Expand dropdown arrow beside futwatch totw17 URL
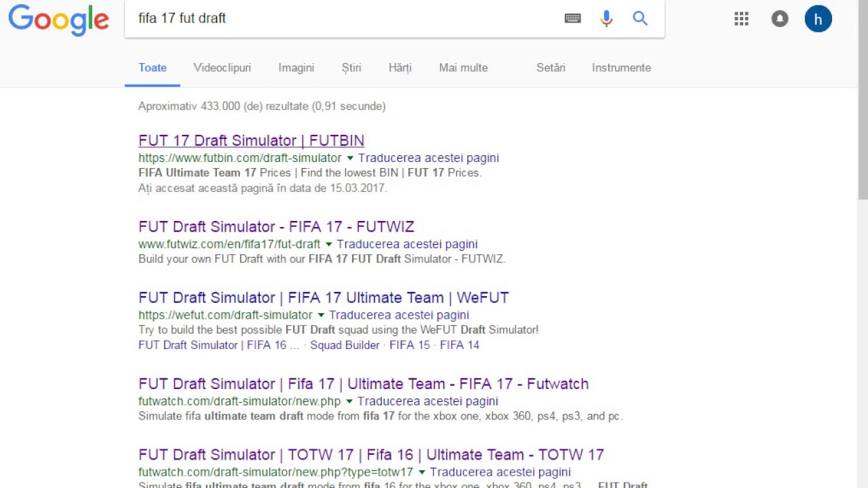This screenshot has height=488, width=868. coord(422,472)
